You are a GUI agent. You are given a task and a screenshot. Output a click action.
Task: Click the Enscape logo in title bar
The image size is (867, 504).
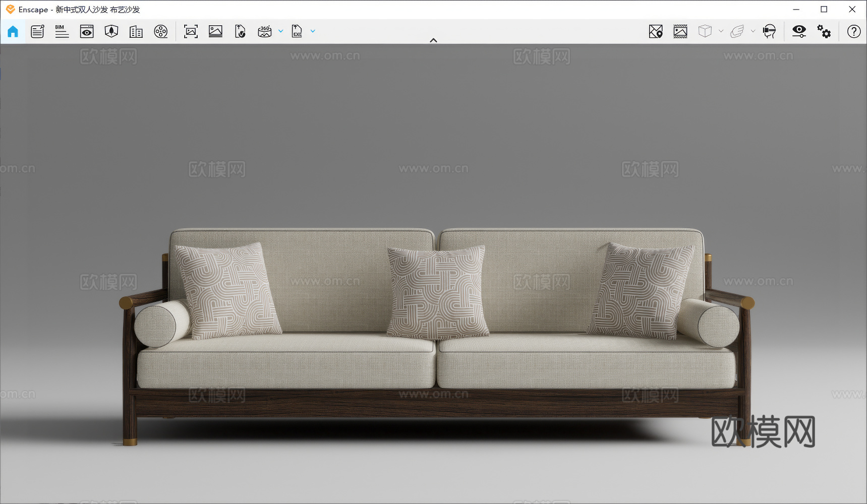coord(10,9)
